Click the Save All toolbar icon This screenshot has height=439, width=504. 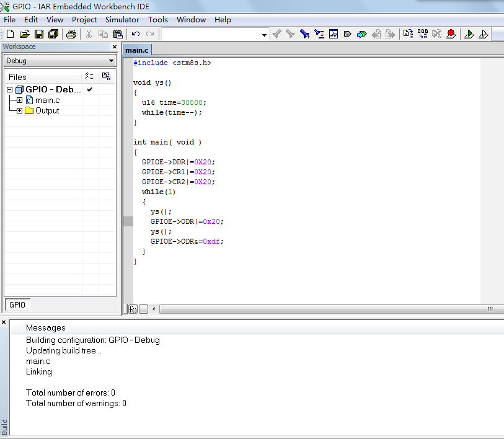(53, 33)
